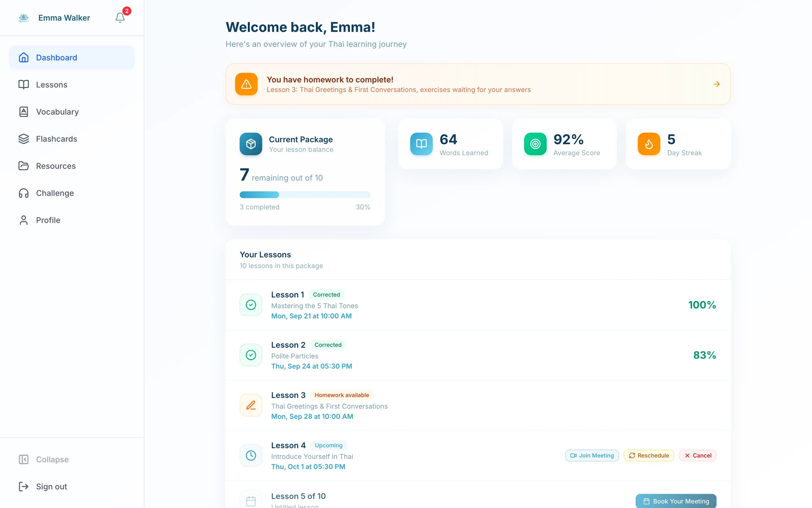The height and width of the screenshot is (508, 812).
Task: Open the homework reminder banner
Action: [478, 84]
